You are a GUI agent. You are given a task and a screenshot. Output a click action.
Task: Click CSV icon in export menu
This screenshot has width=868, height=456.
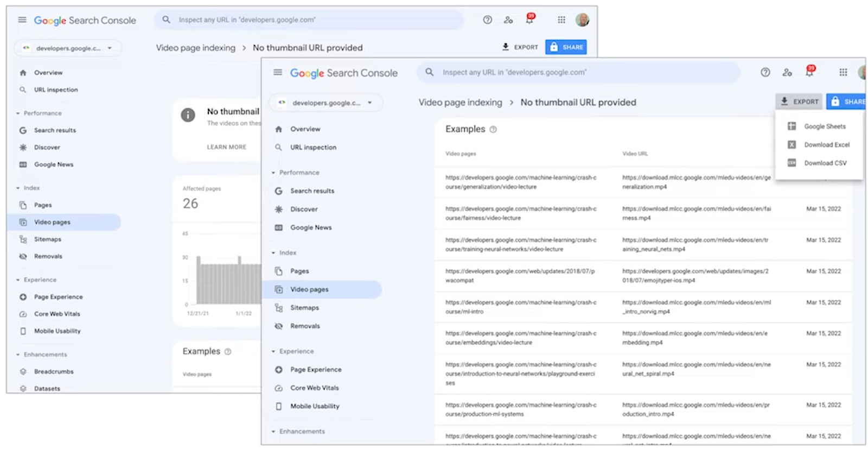[792, 163]
